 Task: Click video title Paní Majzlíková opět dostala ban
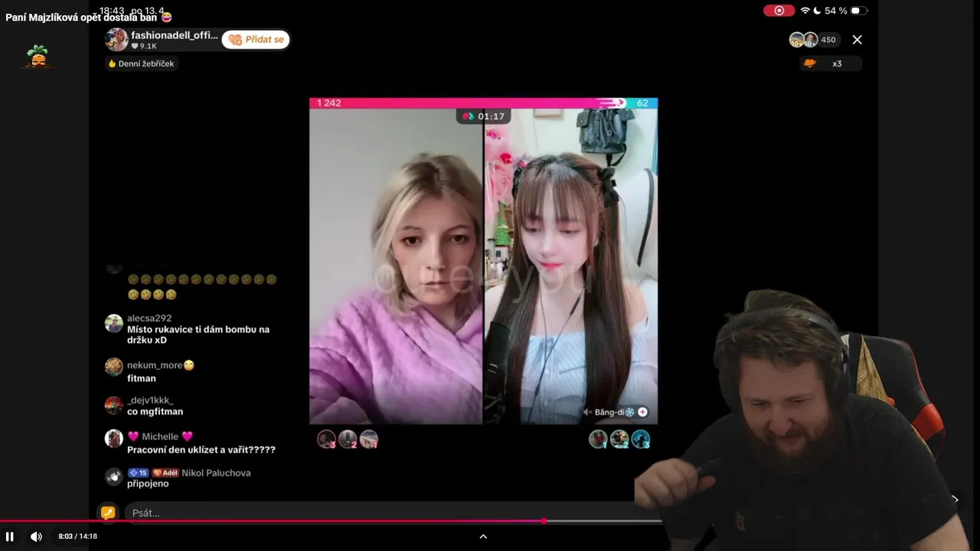coord(89,17)
